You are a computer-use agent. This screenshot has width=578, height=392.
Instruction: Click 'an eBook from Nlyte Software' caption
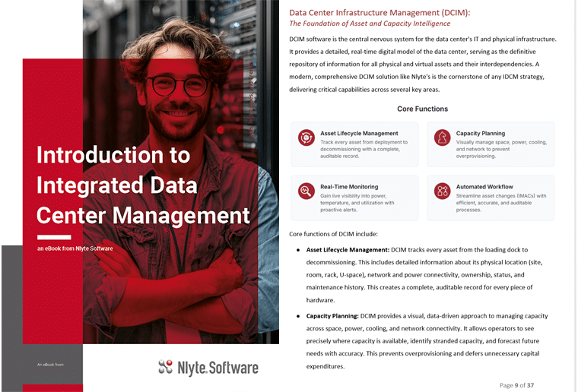75,248
